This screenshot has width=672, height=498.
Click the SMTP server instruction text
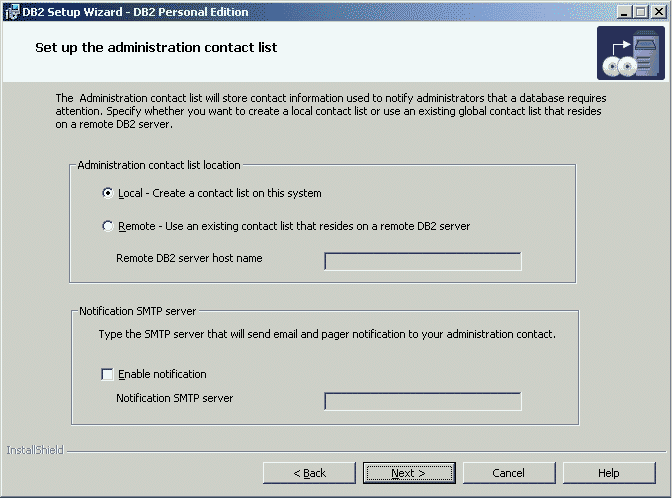pos(326,334)
